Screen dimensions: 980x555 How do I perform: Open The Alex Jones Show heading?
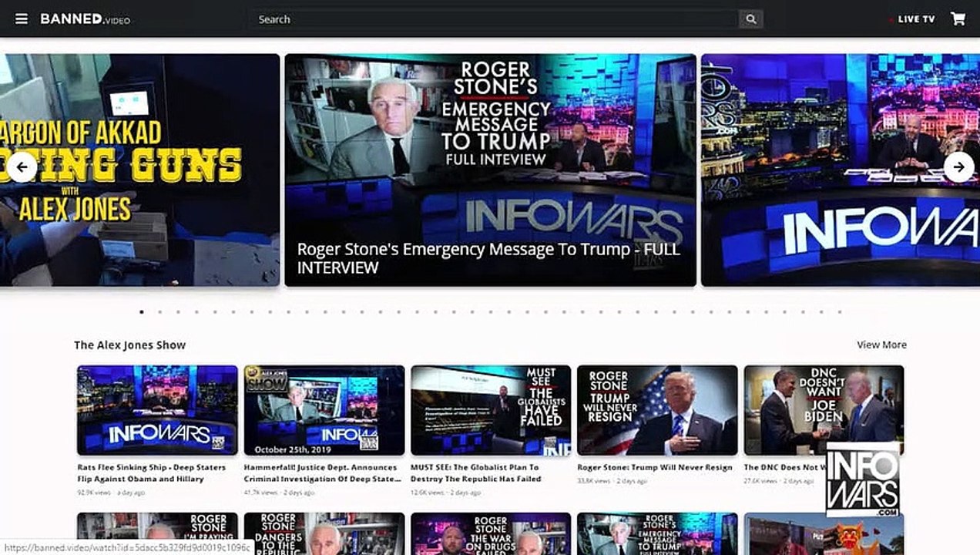pyautogui.click(x=129, y=345)
